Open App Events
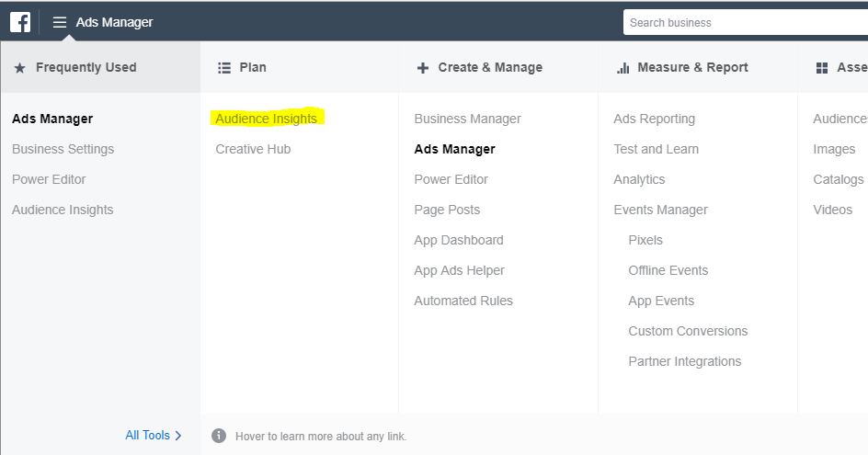Image resolution: width=868 pixels, height=455 pixels. point(661,301)
